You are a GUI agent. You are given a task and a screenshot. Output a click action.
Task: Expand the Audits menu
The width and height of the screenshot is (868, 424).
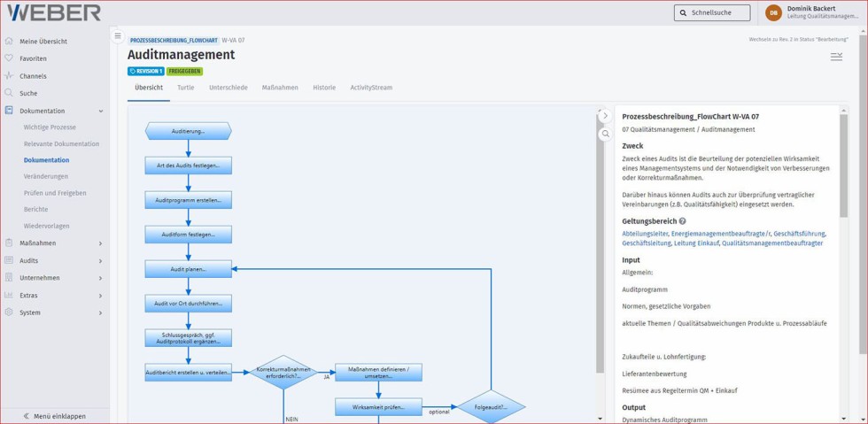[x=100, y=261]
